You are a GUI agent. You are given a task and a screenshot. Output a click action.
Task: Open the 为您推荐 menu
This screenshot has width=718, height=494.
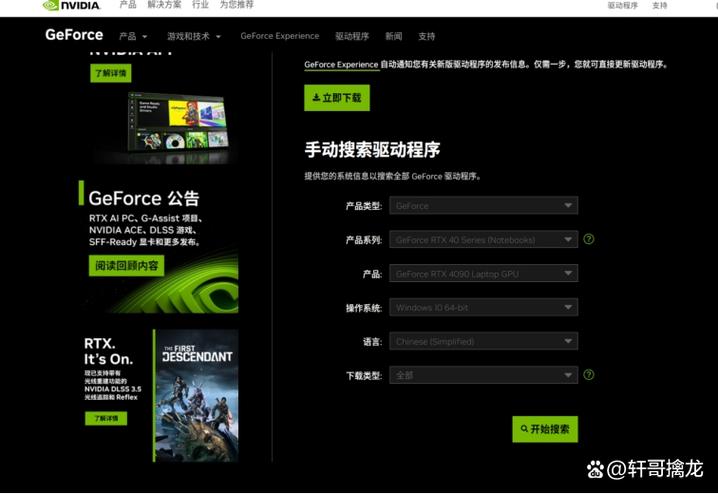[237, 5]
